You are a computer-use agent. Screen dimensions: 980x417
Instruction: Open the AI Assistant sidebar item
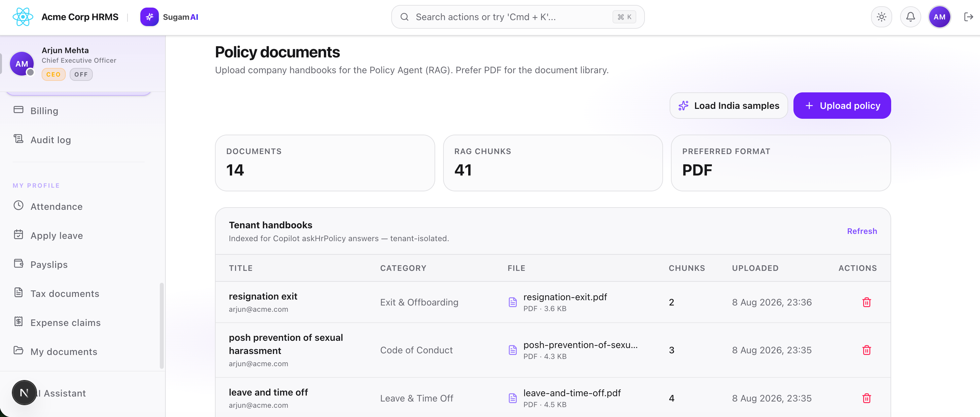(x=78, y=393)
